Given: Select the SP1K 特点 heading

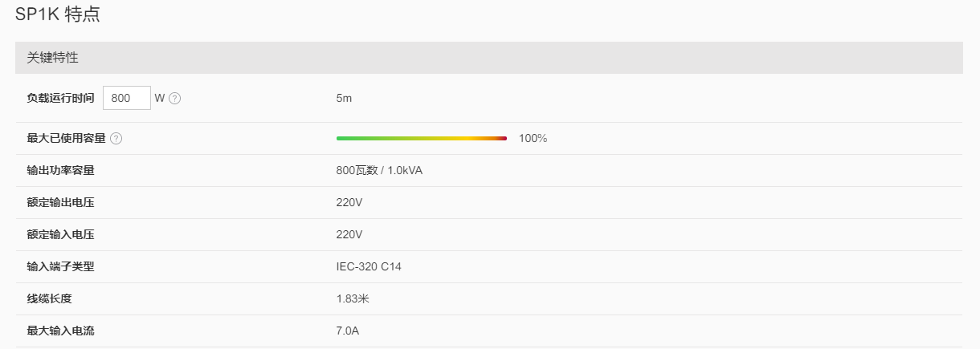Looking at the screenshot, I should pyautogui.click(x=58, y=14).
